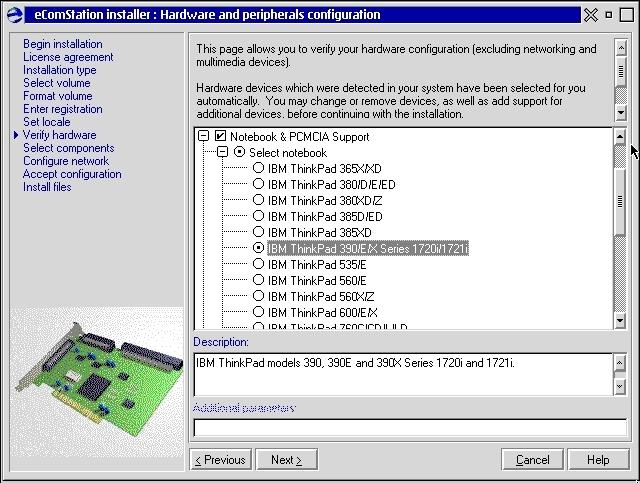Click Description box scroll up arrow
The height and width of the screenshot is (483, 640).
coord(620,363)
